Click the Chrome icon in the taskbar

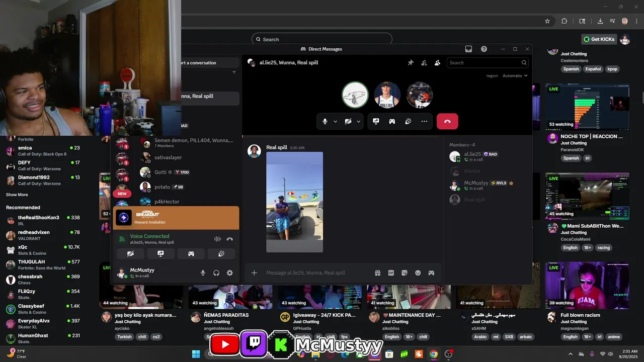[x=433, y=354]
